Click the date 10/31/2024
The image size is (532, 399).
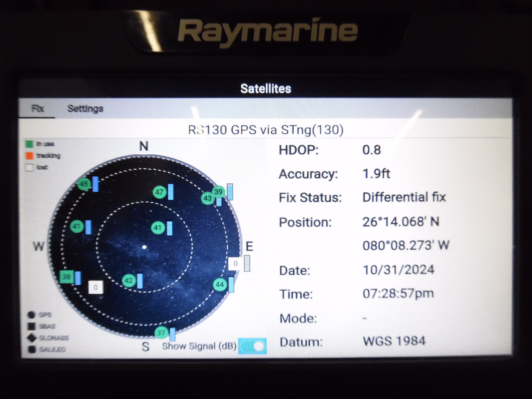[x=398, y=270]
